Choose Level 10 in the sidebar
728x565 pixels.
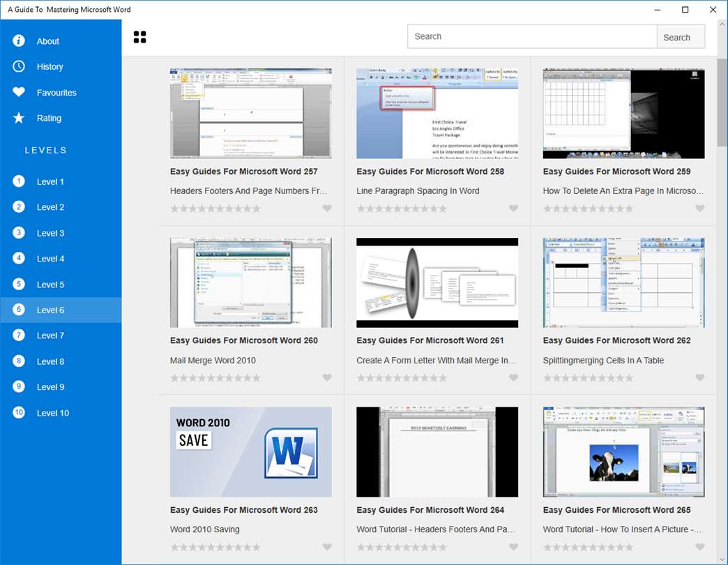pyautogui.click(x=61, y=413)
